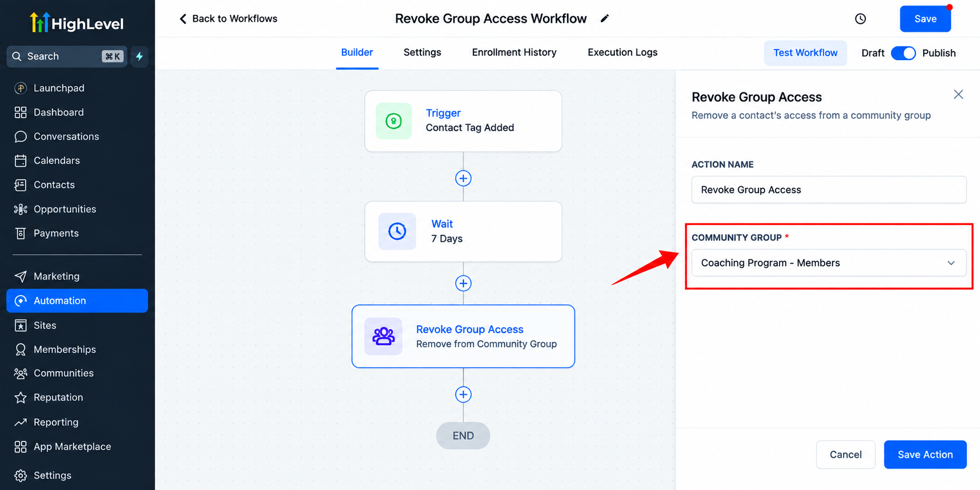
Task: Click the lightning bolt quick actions icon
Action: click(139, 56)
